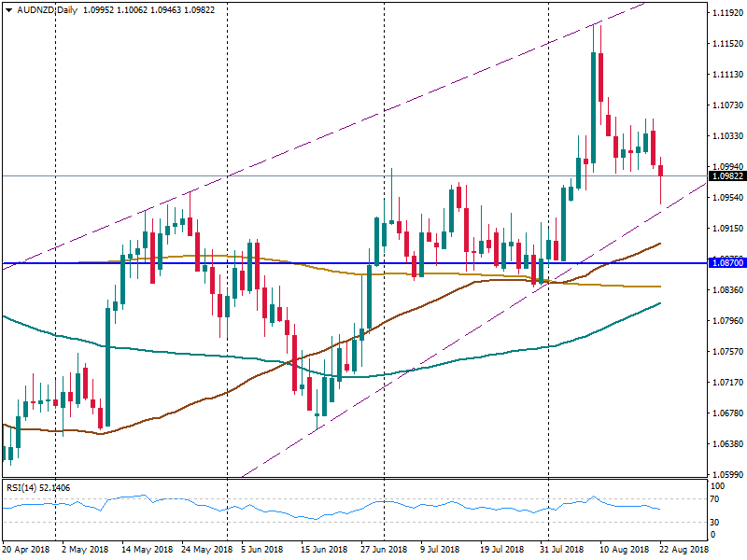747x560 pixels.
Task: Click the 22 Aug 2018 date label
Action: (x=684, y=551)
